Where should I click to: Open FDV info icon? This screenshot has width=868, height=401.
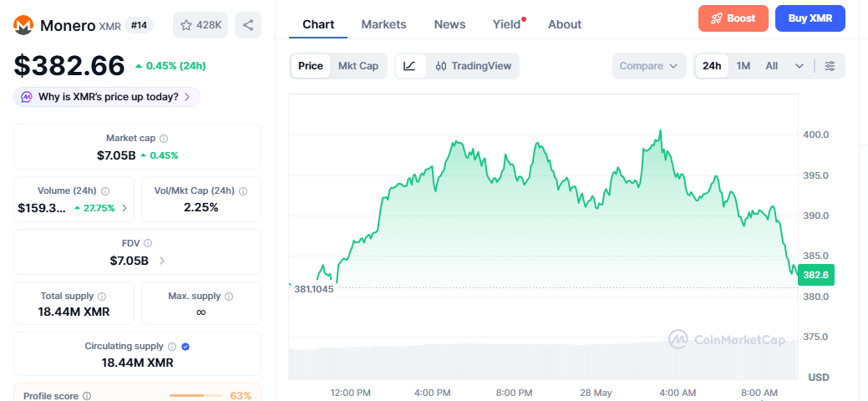coord(148,243)
